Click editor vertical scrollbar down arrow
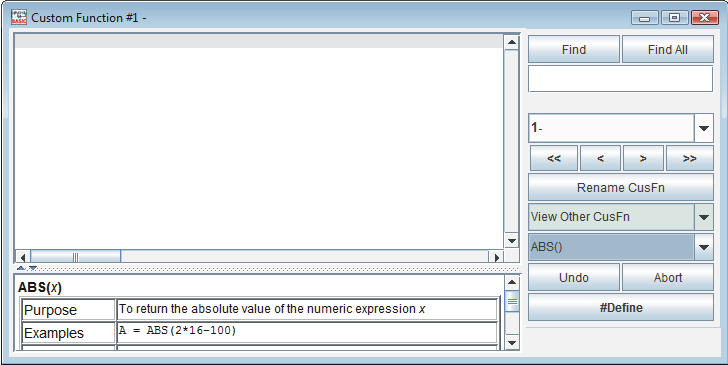This screenshot has height=365, width=728. (x=512, y=241)
